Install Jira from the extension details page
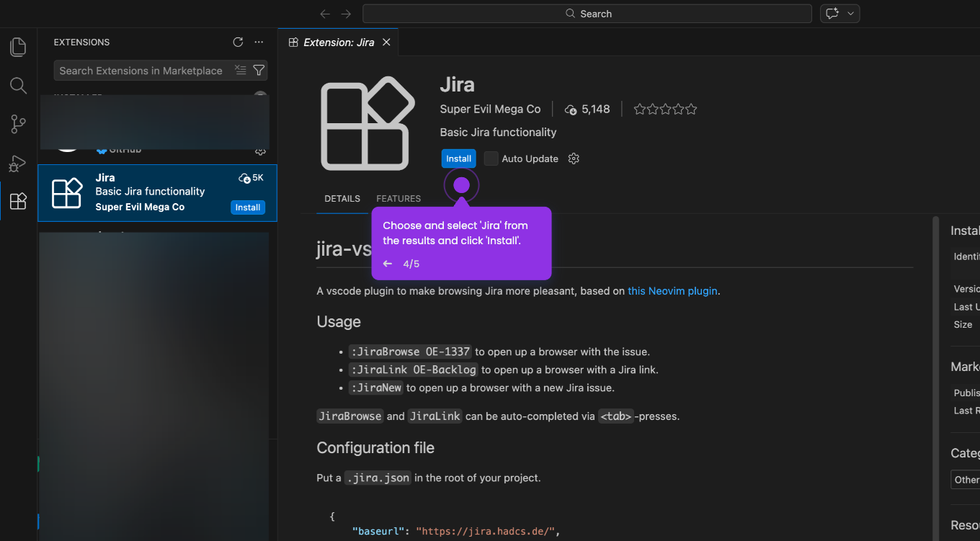This screenshot has width=980, height=541. point(458,158)
